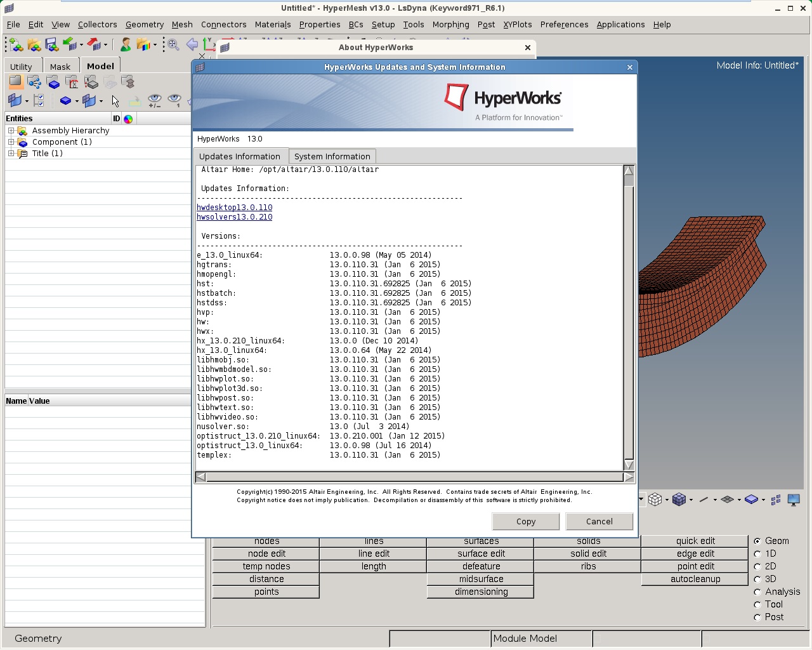Screen dimensions: 812x650
Task: Expand the Assembly Hierarchy tree node
Action: pos(11,131)
